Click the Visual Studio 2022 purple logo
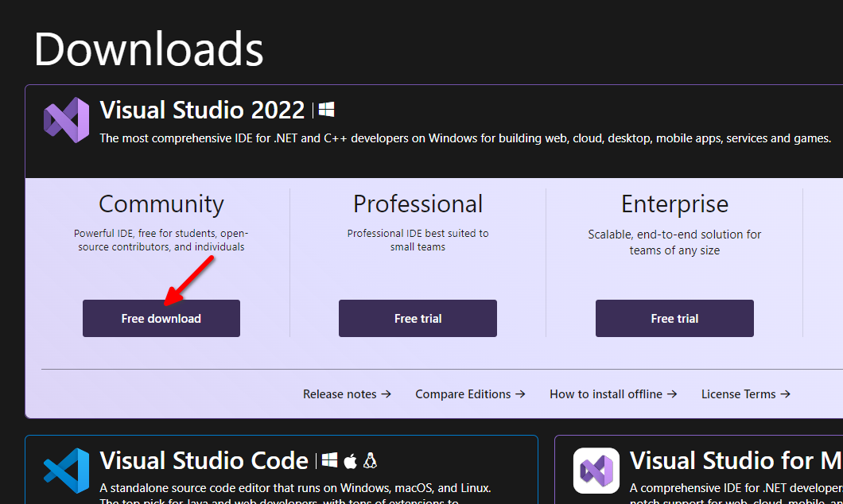The image size is (843, 504). click(x=66, y=120)
